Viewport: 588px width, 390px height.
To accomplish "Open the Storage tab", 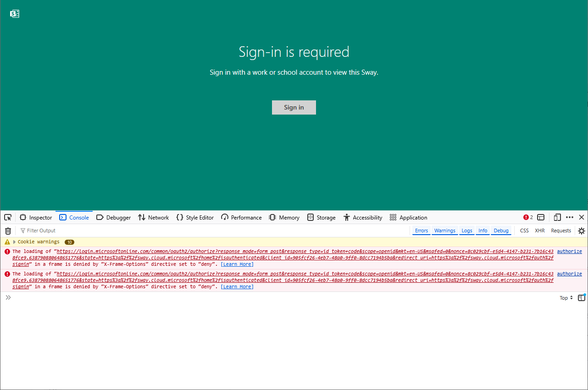I will click(322, 217).
